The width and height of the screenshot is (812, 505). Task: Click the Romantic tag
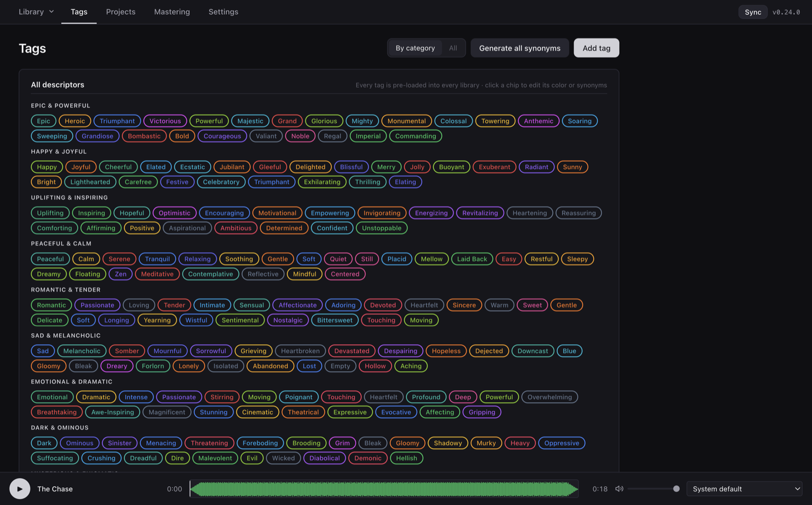click(51, 305)
